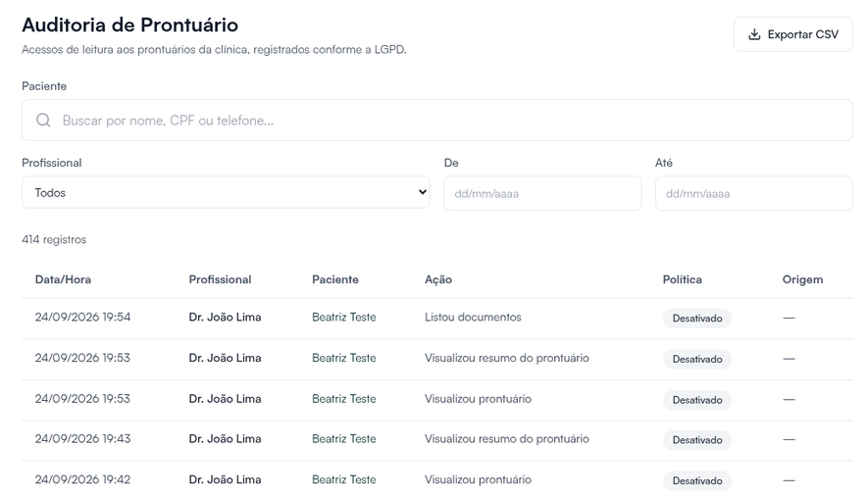
Task: Click Desativado badge in 19:54 row
Action: coord(697,318)
